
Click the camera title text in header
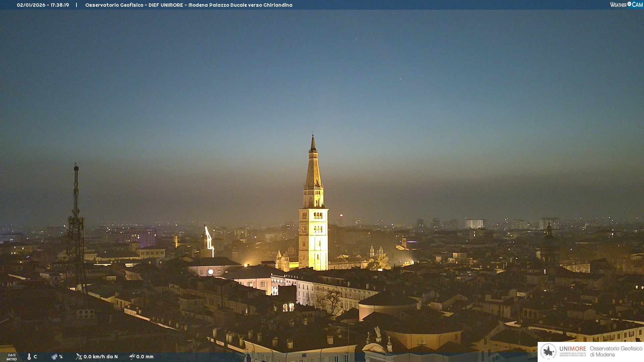pyautogui.click(x=189, y=5)
